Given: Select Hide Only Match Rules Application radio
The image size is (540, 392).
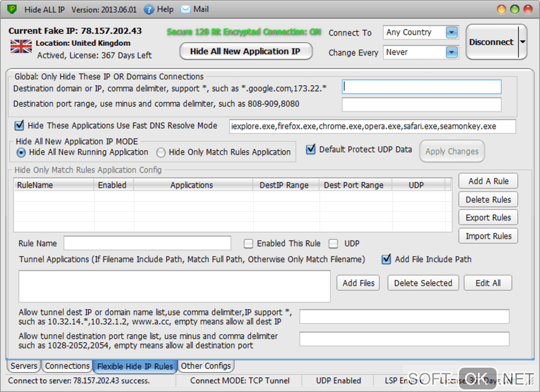Looking at the screenshot, I should [x=161, y=152].
